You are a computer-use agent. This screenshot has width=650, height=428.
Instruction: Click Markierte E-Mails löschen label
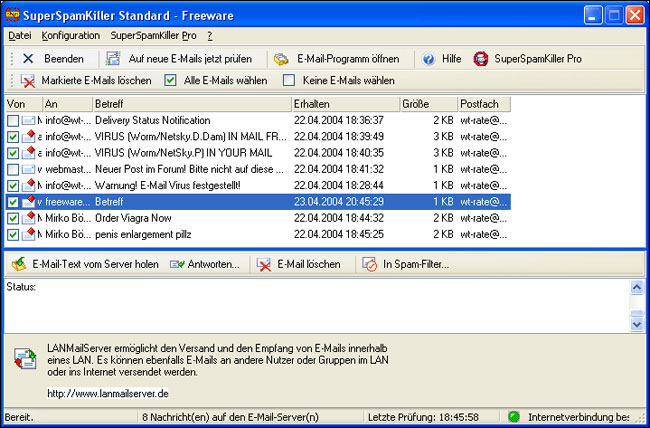pos(97,80)
